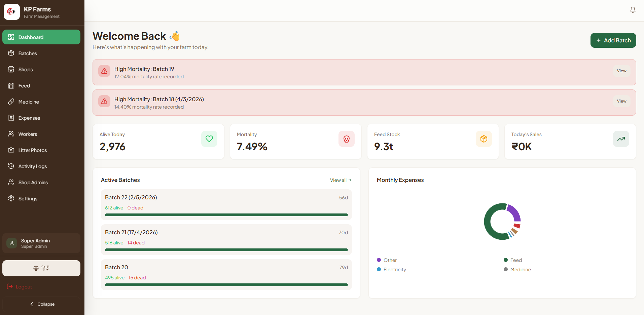The image size is (644, 315).
Task: Click the Today's Sales trend icon
Action: [621, 139]
